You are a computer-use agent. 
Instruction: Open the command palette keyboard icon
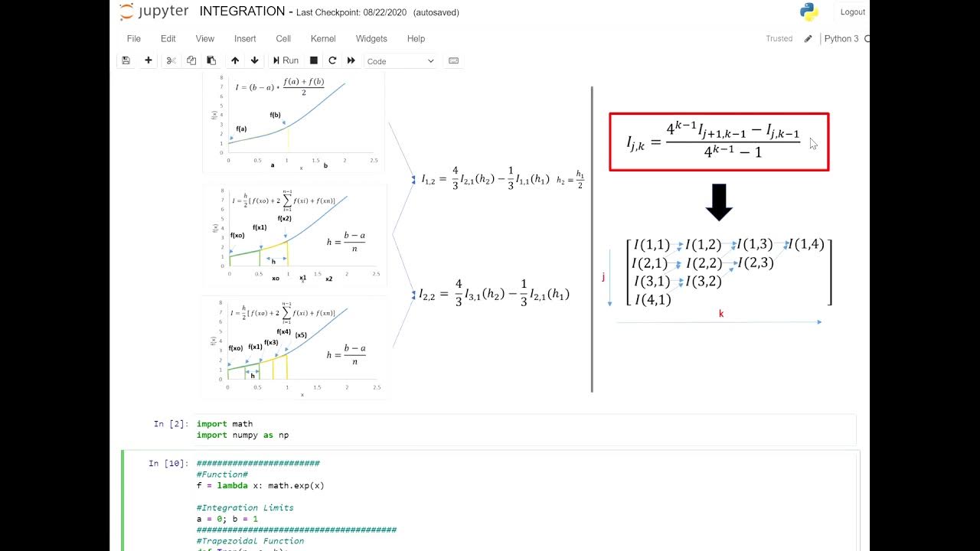(x=453, y=60)
